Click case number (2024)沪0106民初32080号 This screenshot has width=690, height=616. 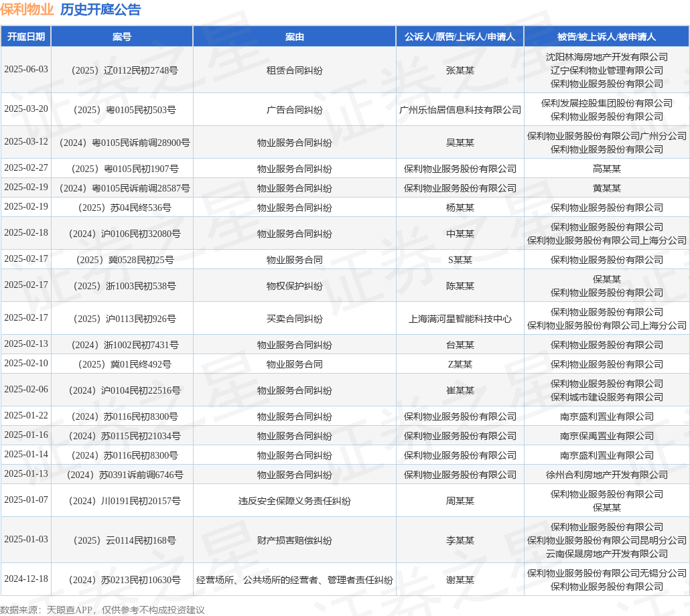click(x=125, y=234)
